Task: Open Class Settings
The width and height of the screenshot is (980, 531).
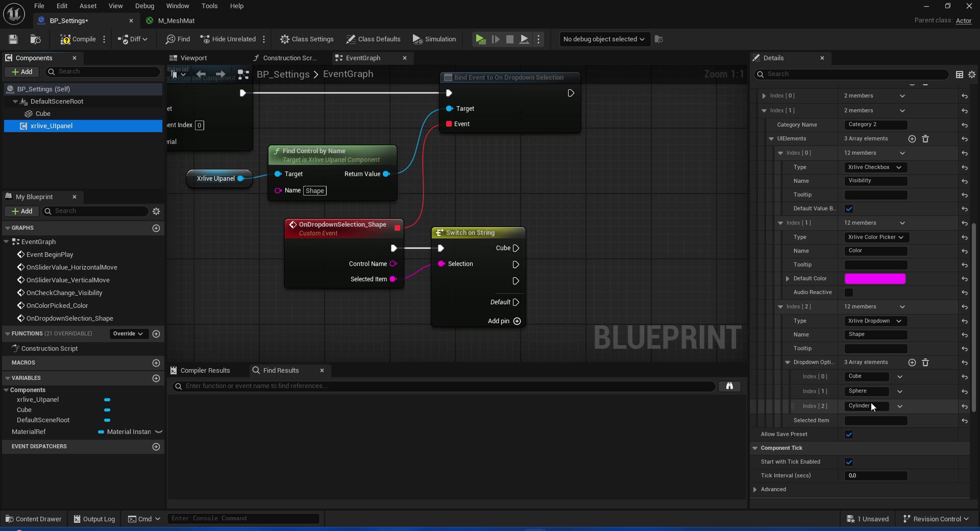Action: [307, 39]
